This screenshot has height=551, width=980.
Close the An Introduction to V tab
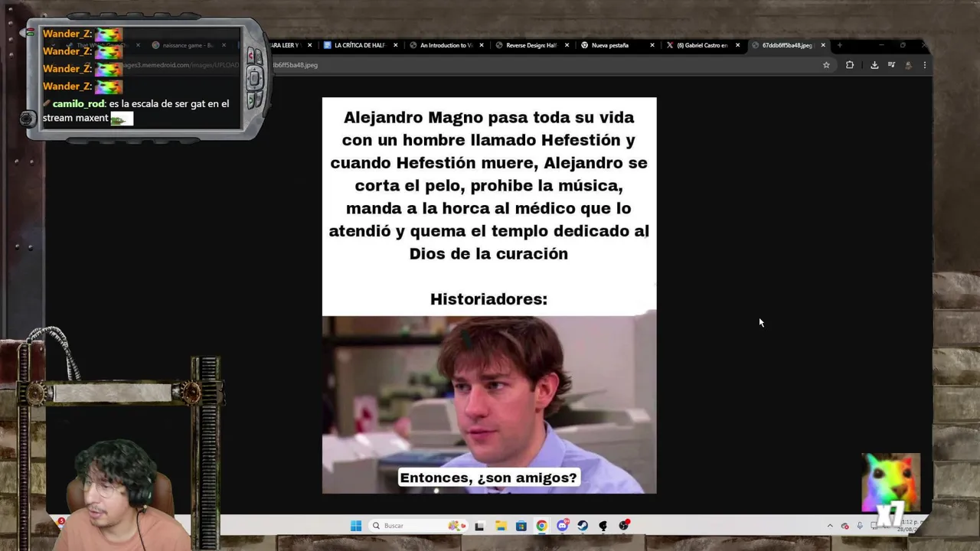point(482,45)
